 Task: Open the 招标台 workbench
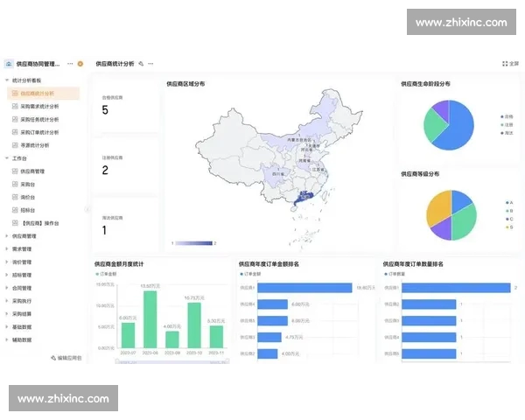coord(28,210)
